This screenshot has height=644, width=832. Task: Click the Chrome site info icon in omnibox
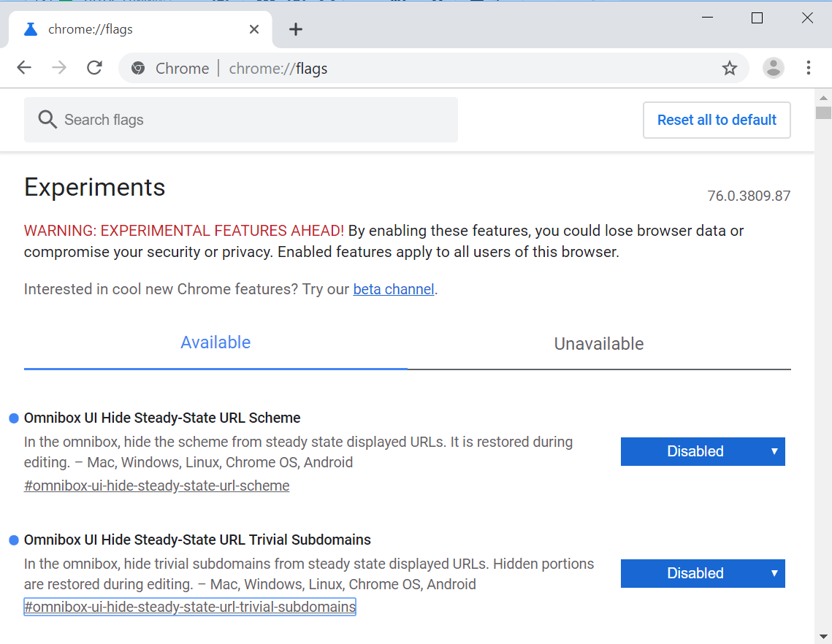[138, 68]
